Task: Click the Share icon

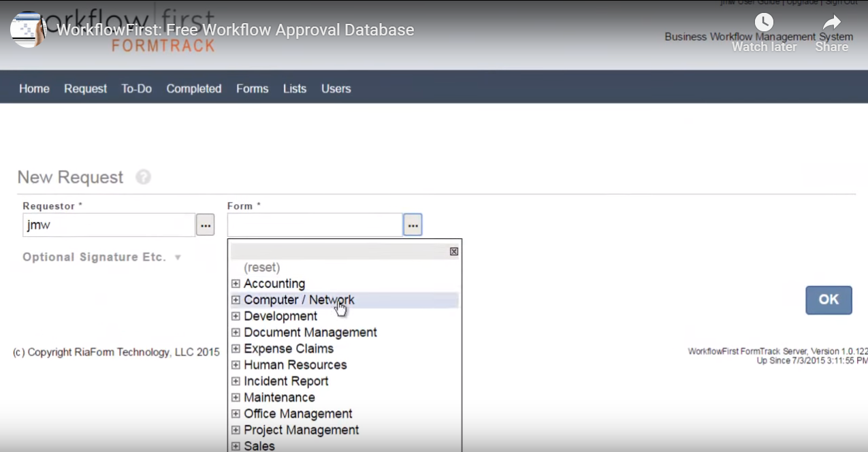Action: (x=831, y=22)
